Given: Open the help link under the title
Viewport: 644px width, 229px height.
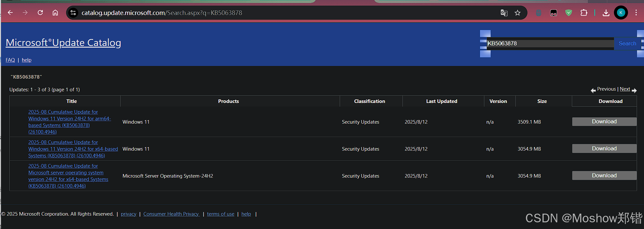Looking at the screenshot, I should [x=26, y=60].
